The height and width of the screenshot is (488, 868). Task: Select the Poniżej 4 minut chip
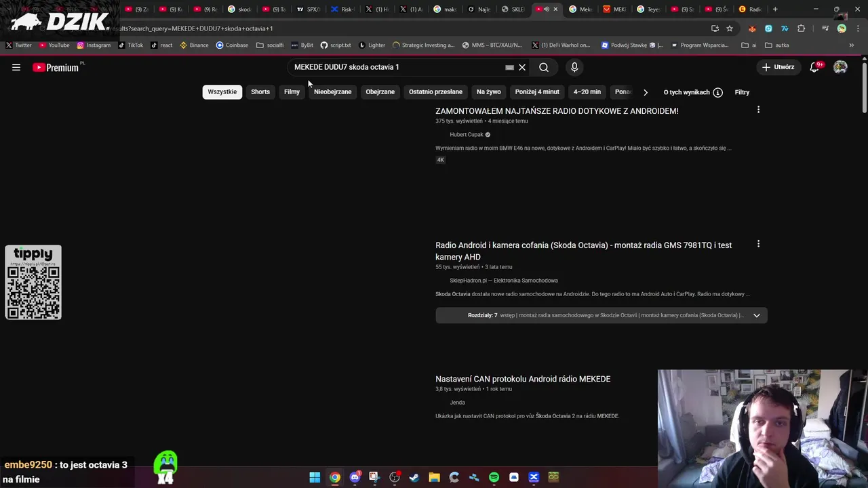pyautogui.click(x=537, y=91)
